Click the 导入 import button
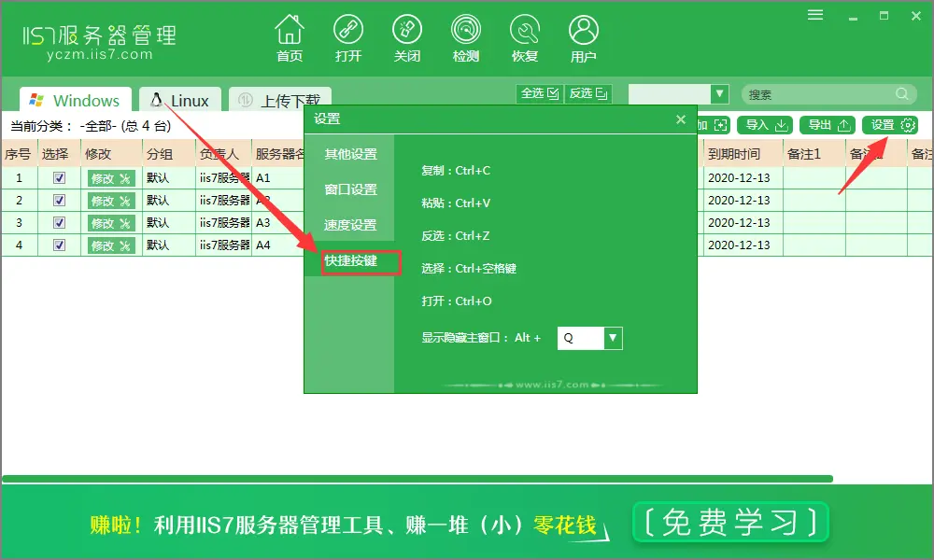This screenshot has width=934, height=560. pos(766,125)
